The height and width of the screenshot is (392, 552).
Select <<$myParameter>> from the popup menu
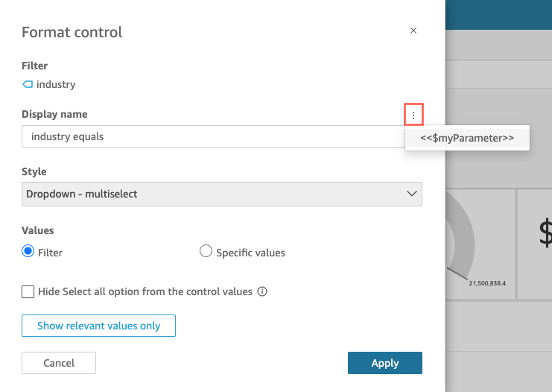coord(467,138)
